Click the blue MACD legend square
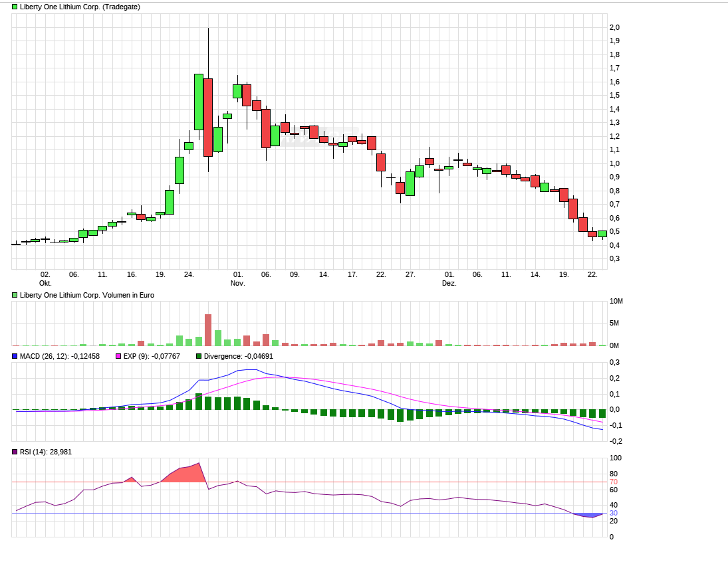This screenshot has width=728, height=566. point(15,357)
